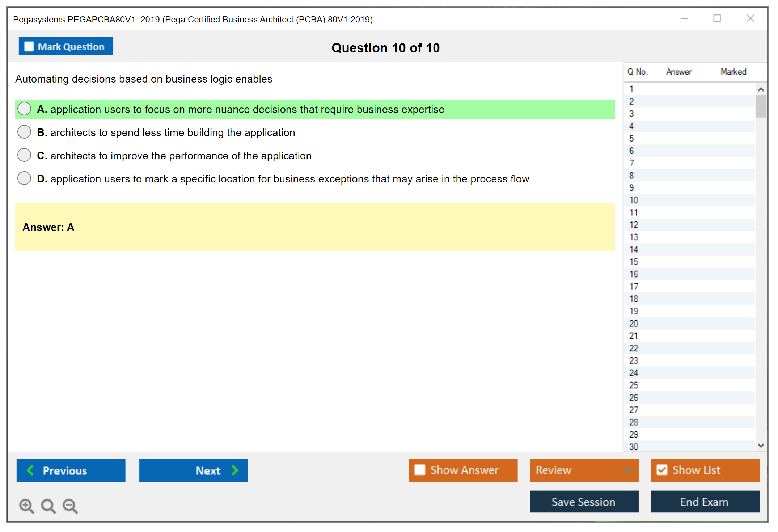Screen dimensions: 778x532
Task: Click the green right arrow on Next
Action: (235, 470)
